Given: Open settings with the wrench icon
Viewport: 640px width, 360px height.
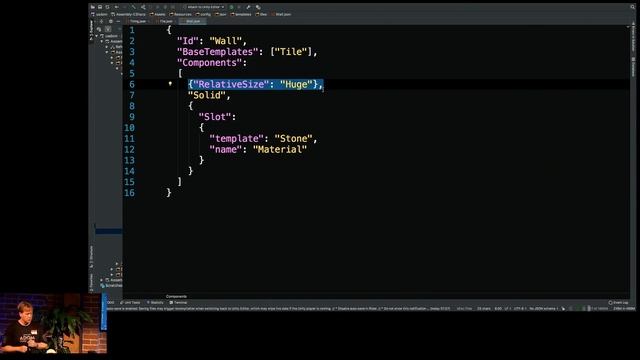Looking at the screenshot, I should click(248, 7).
